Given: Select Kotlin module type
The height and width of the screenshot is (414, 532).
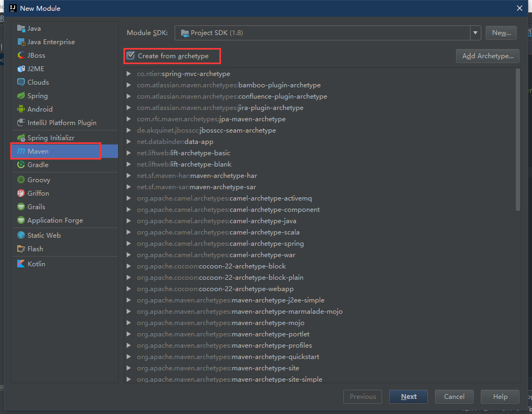Looking at the screenshot, I should tap(65, 264).
